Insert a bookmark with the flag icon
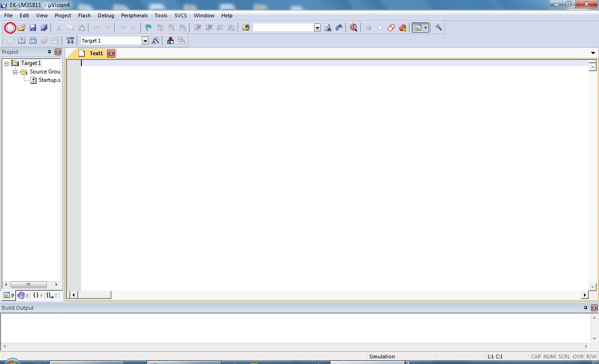Image resolution: width=599 pixels, height=364 pixels. pos(148,28)
